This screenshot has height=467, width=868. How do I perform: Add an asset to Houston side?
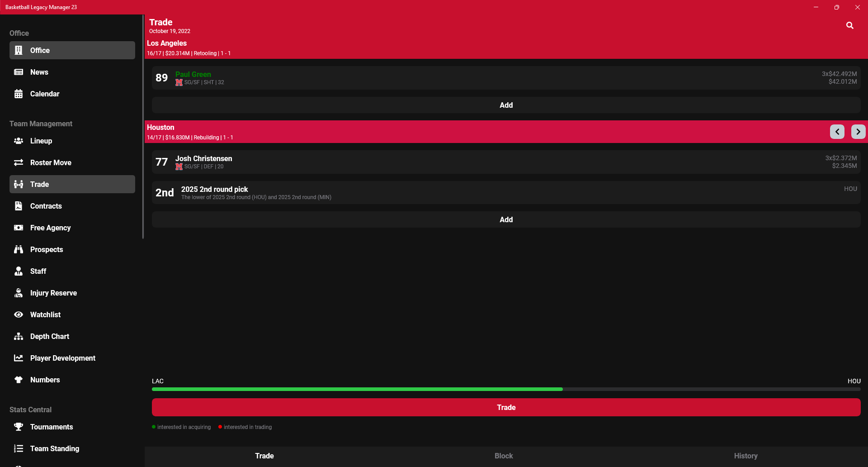pos(506,219)
